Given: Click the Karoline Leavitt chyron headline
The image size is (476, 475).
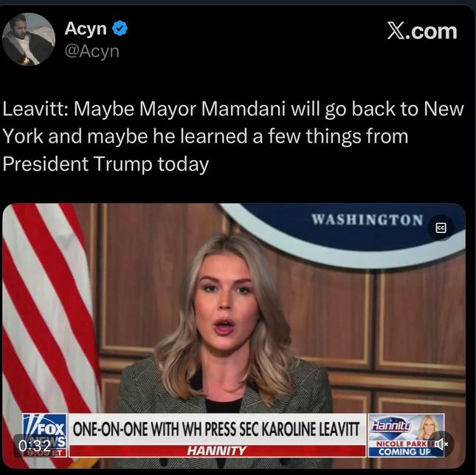Looking at the screenshot, I should pos(216,429).
